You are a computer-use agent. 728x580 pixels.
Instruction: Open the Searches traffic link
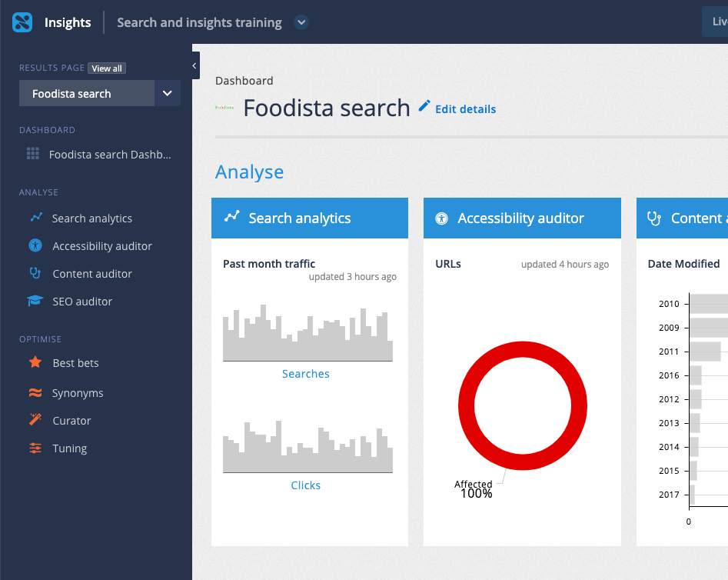click(x=305, y=373)
